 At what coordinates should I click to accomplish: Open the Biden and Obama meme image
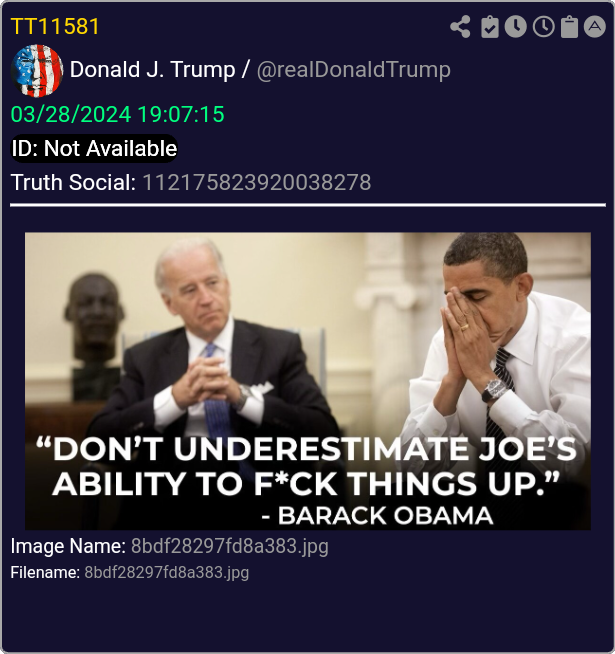pyautogui.click(x=308, y=381)
